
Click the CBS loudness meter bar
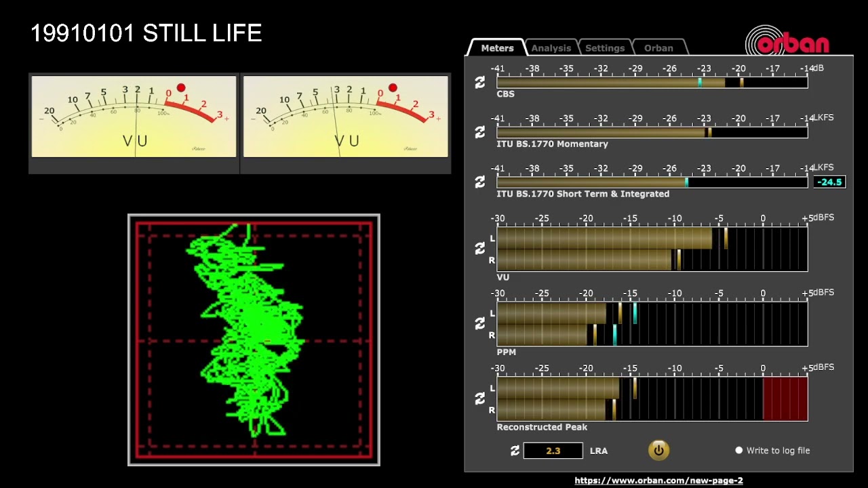pyautogui.click(x=652, y=82)
